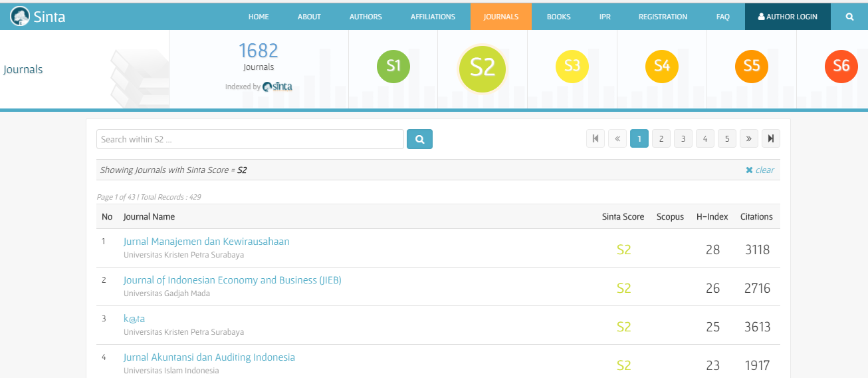Viewport: 868px width, 378px height.
Task: Open Jurnal Manajemen dan Kewirausahaan link
Action: (206, 242)
